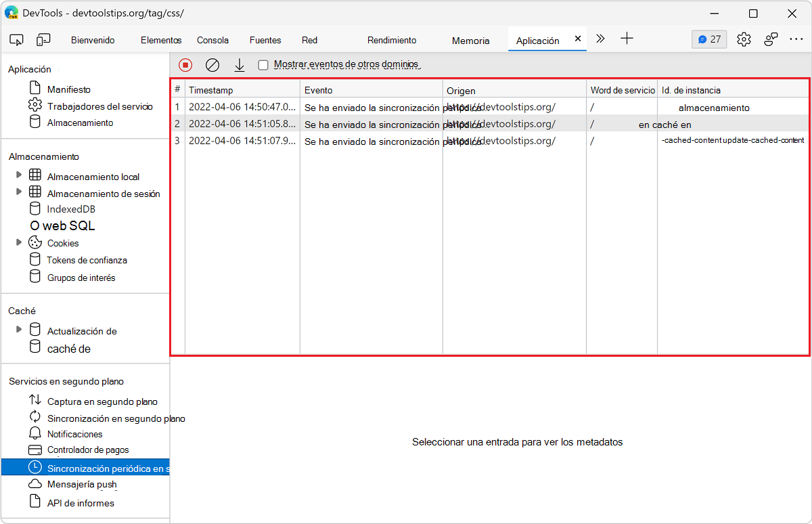
Task: Expand Almacenamiento de sesión tree arrow
Action: 19,192
